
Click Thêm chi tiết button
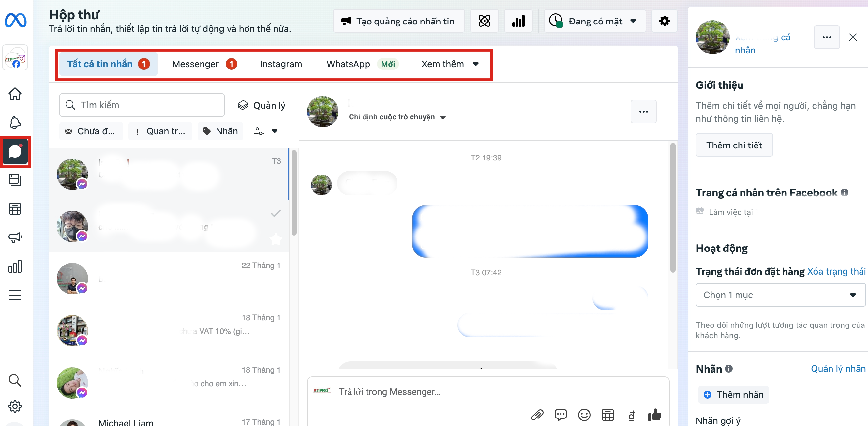[x=734, y=145]
